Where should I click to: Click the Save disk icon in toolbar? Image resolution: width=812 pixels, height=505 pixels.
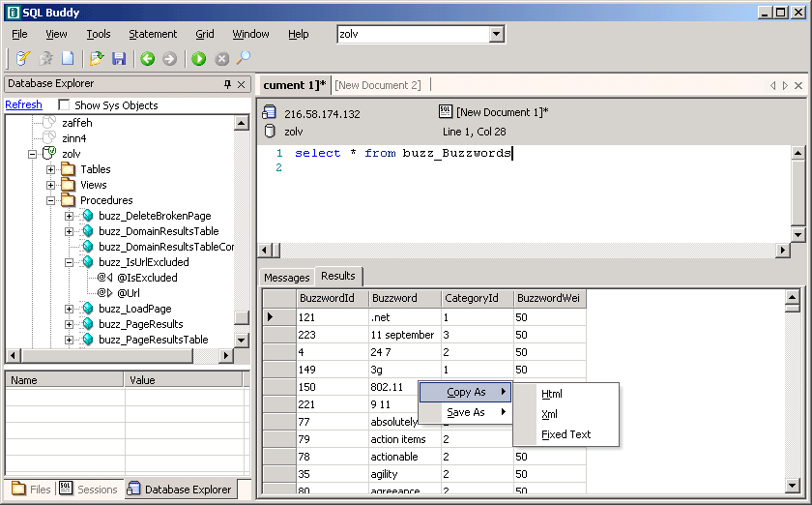(119, 59)
